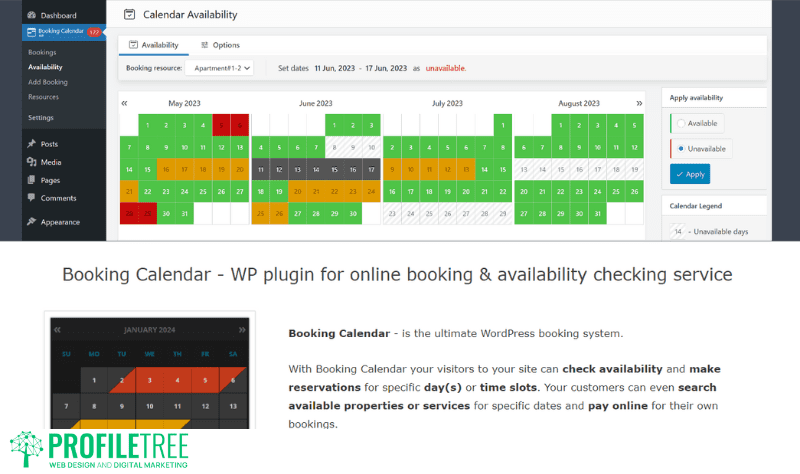Click the Options tab sliders icon
The width and height of the screenshot is (800, 474).
pyautogui.click(x=205, y=45)
